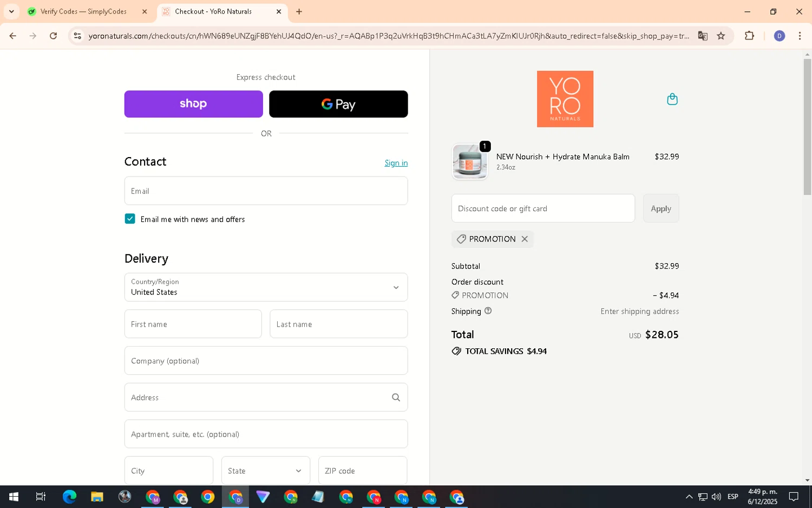Click NEW Nourish + Hydrate Manuka Balm title

pos(562,157)
